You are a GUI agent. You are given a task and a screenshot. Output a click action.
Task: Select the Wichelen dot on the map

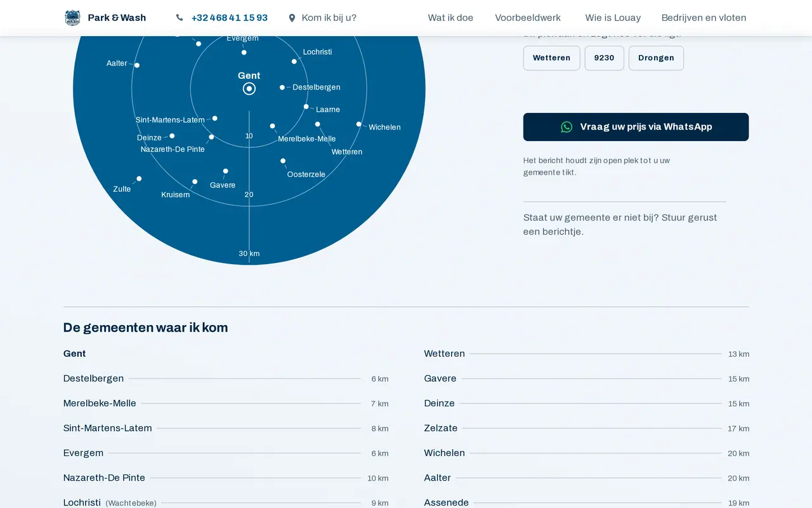[359, 124]
